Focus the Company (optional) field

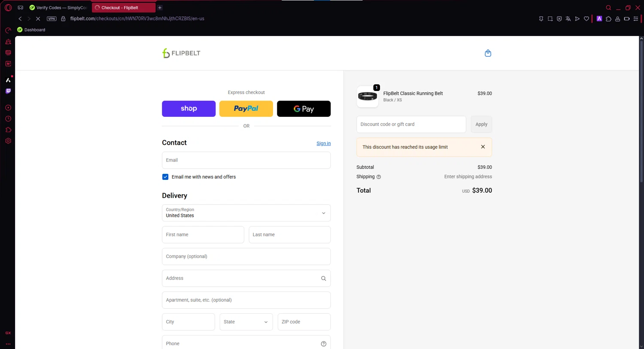(246, 256)
